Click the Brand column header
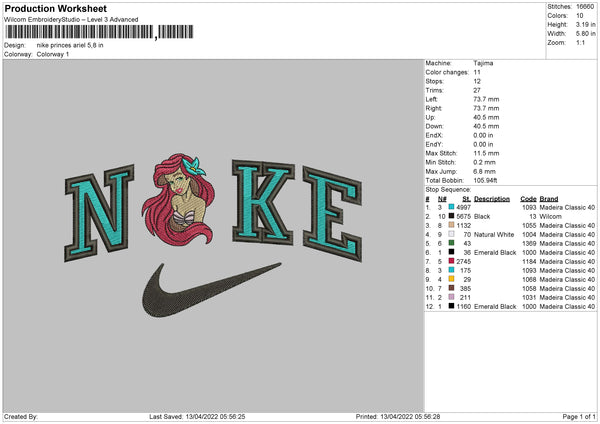600x424 pixels. click(x=549, y=199)
